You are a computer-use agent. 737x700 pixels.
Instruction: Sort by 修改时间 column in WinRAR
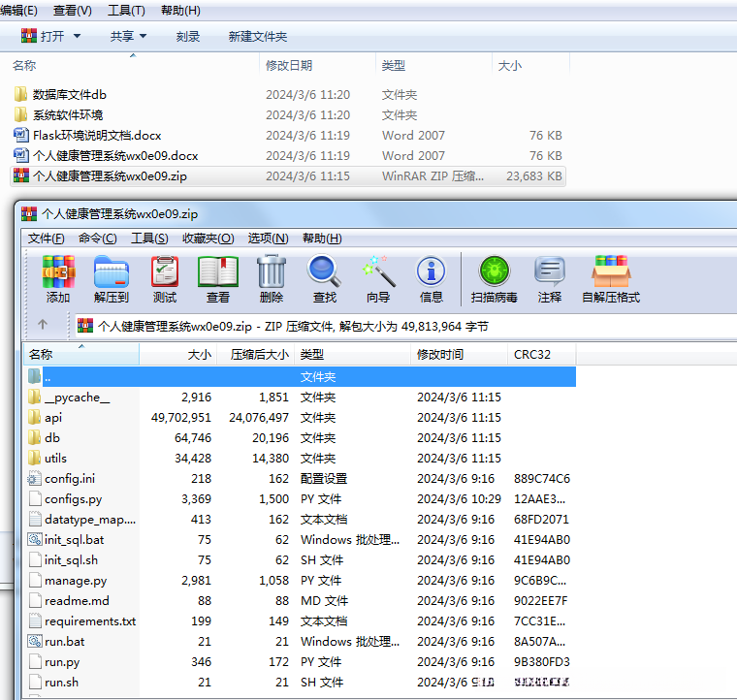pyautogui.click(x=460, y=354)
